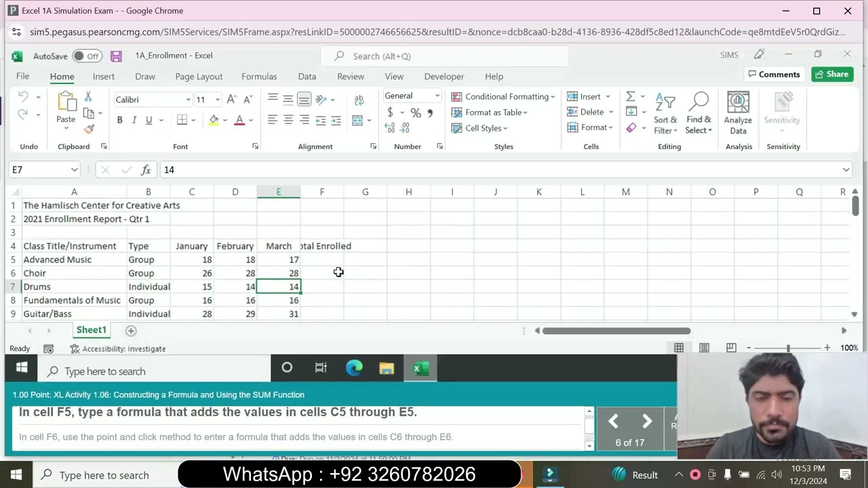Click the Borders icon
This screenshot has width=868, height=488.
point(182,120)
